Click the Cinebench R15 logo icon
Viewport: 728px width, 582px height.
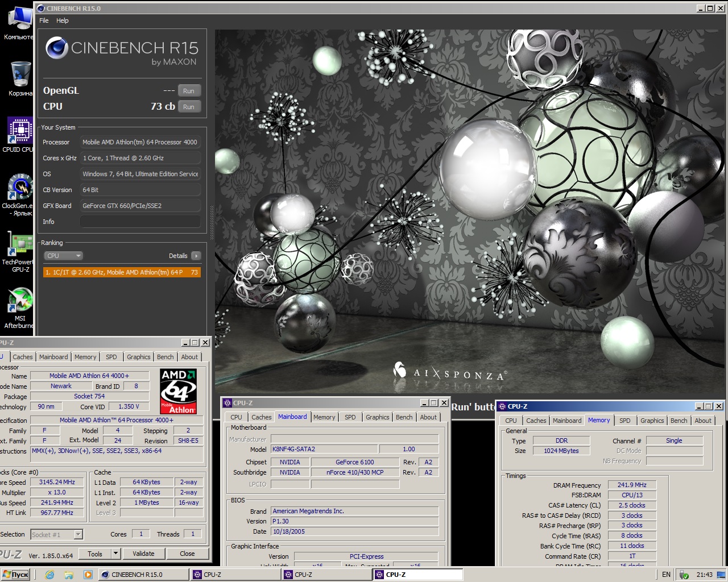tap(56, 48)
